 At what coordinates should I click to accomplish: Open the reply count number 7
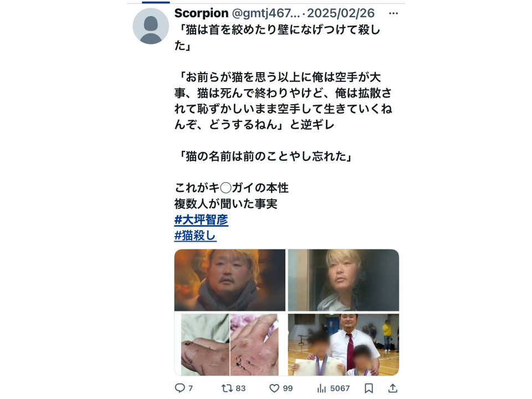pyautogui.click(x=191, y=388)
